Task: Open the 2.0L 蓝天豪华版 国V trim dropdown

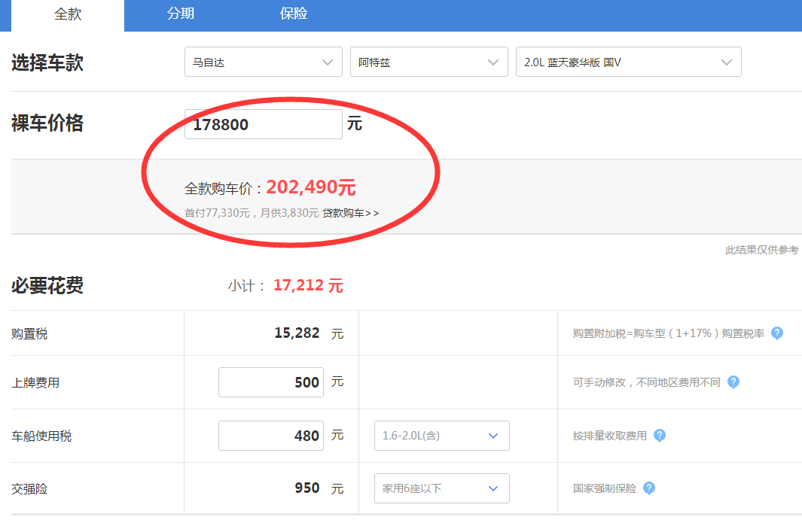Action: click(x=629, y=62)
